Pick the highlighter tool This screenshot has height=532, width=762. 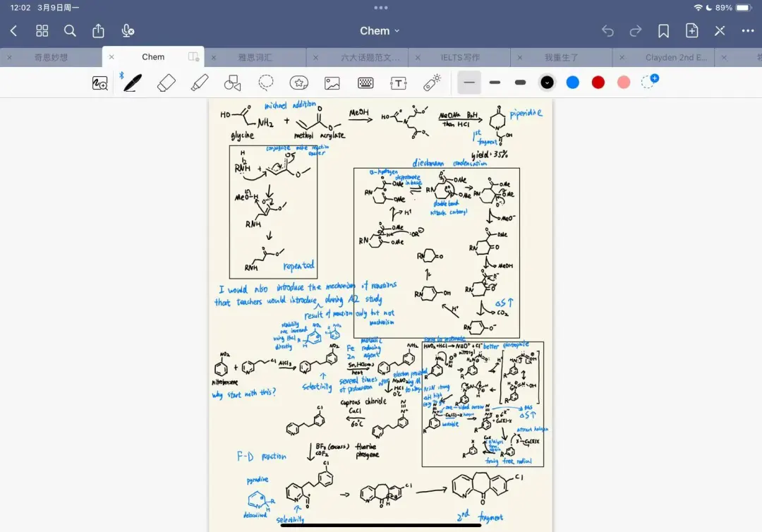click(x=200, y=83)
